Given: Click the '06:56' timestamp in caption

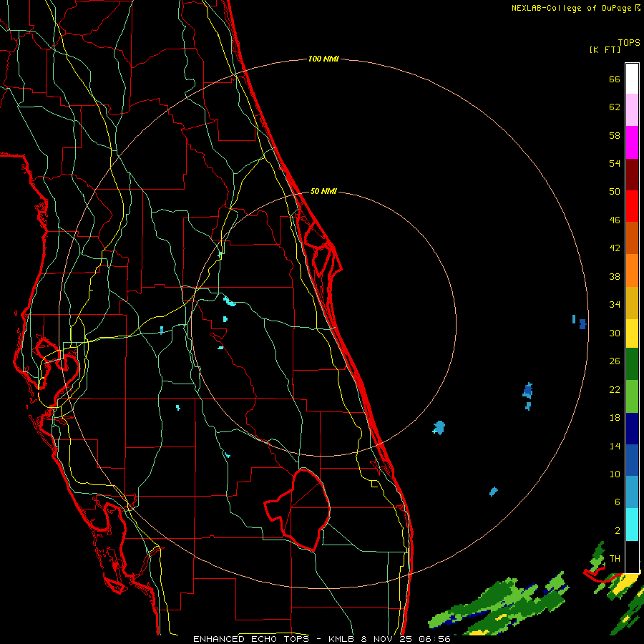Looking at the screenshot, I should 434,639.
